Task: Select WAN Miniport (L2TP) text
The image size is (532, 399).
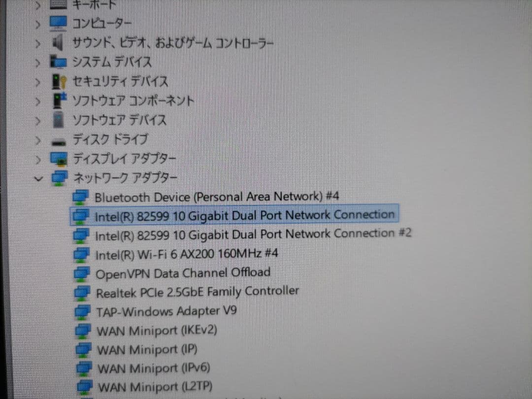Action: pyautogui.click(x=155, y=387)
